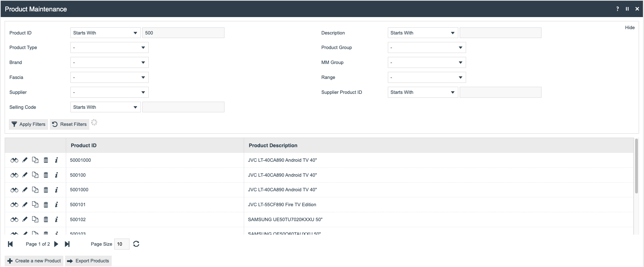The height and width of the screenshot is (267, 644).
Task: Open the Product Type dropdown
Action: click(109, 48)
